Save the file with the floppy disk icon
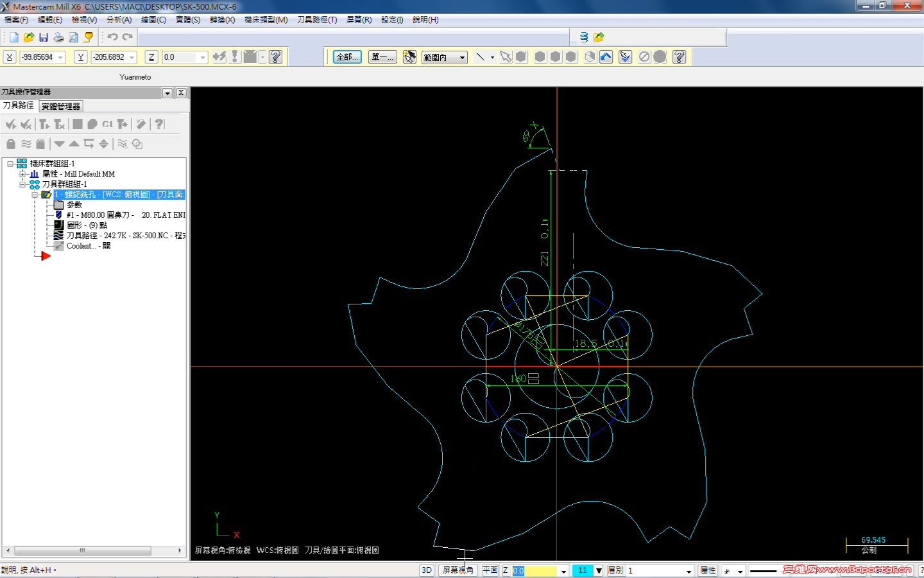 (44, 37)
